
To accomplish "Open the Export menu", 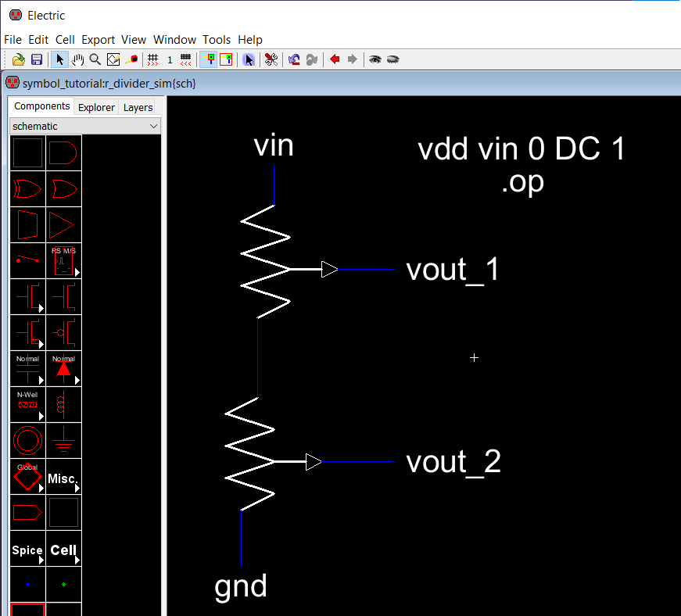I will click(x=98, y=40).
